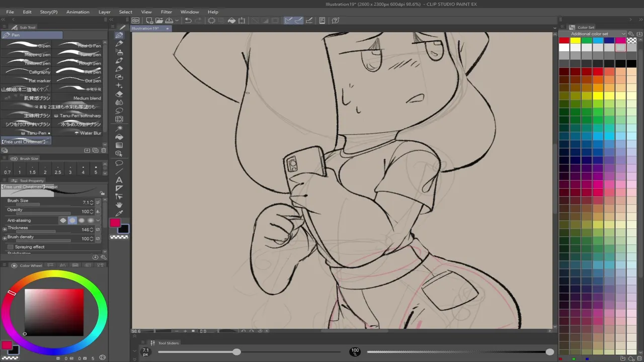Toggle Snap to Ruler in the command bar
Screen dimensions: 644x362
point(289,21)
